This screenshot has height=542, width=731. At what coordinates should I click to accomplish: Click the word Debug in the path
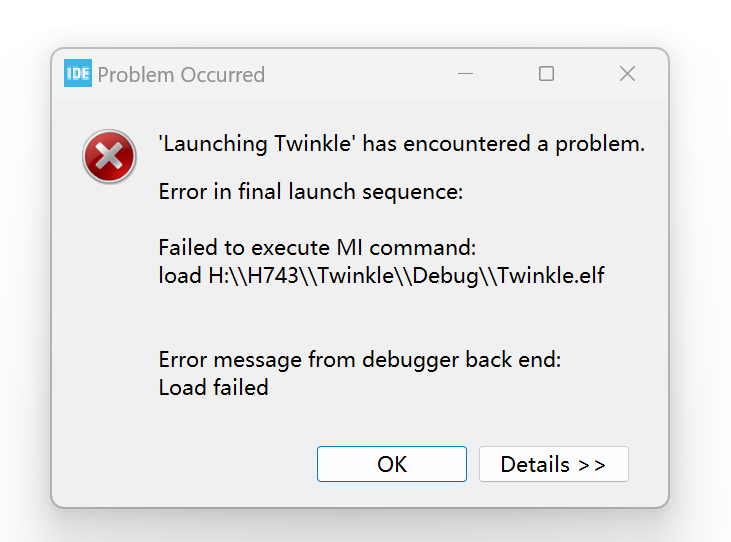446,276
